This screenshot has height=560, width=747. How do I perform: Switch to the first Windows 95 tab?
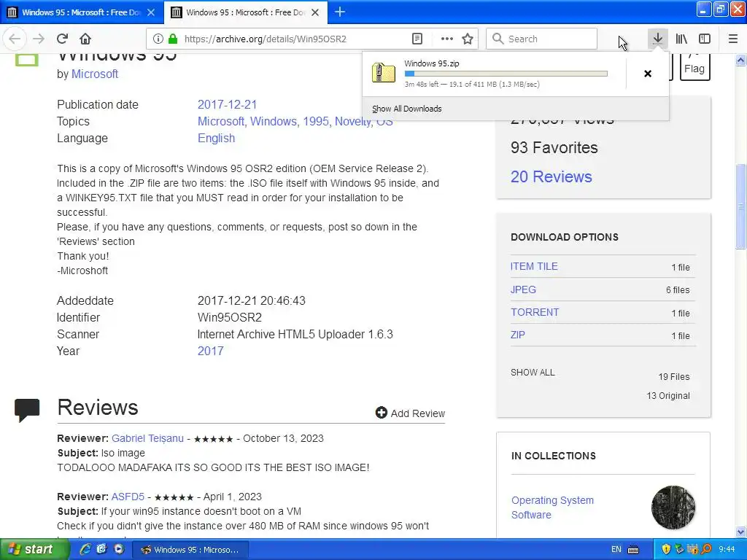click(81, 12)
